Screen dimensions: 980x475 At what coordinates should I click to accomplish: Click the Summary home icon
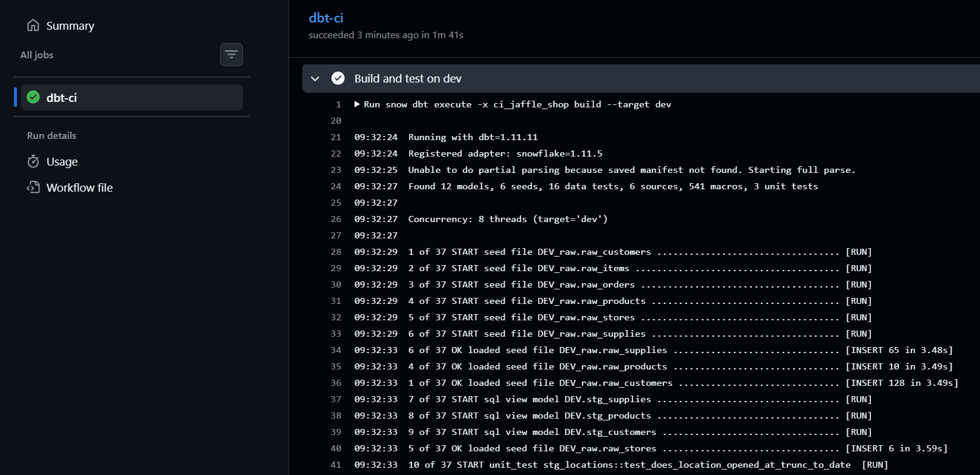(33, 25)
